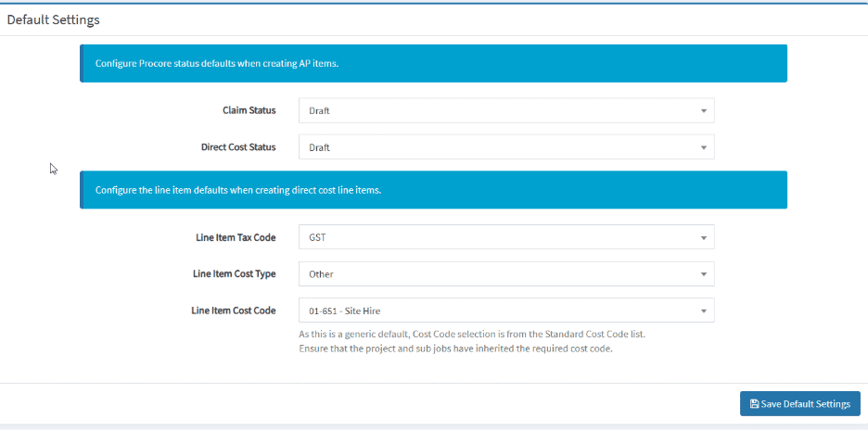Click the Procore status defaults info banner
Image resolution: width=868 pixels, height=431 pixels.
pos(433,64)
